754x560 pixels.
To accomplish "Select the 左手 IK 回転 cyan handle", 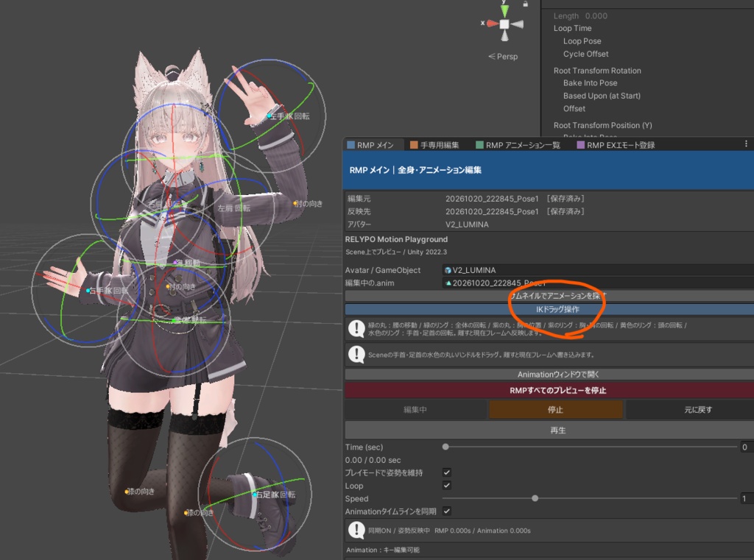I will click(x=269, y=116).
